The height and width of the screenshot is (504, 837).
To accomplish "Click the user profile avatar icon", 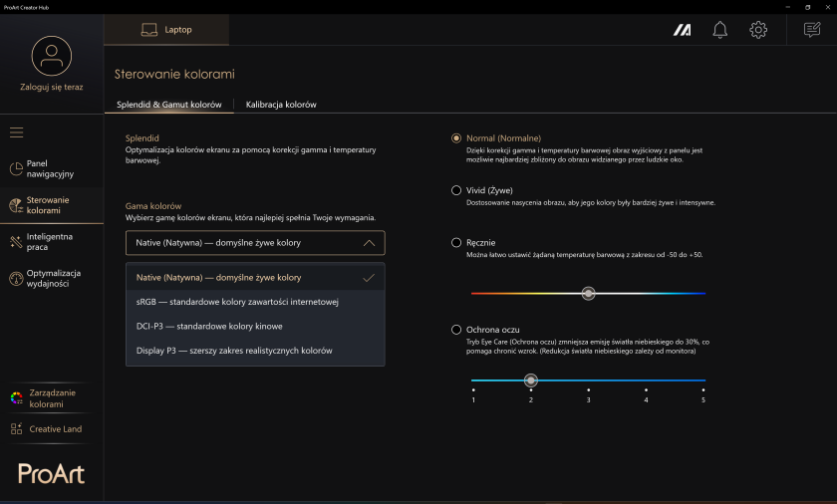I will coord(52,56).
